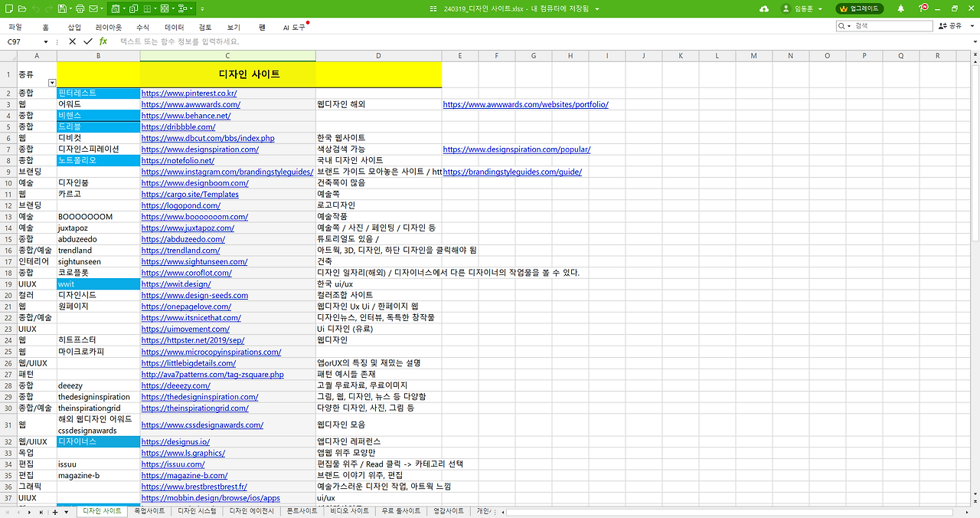
Task: Open the pinterest.co.kr link
Action: click(189, 93)
